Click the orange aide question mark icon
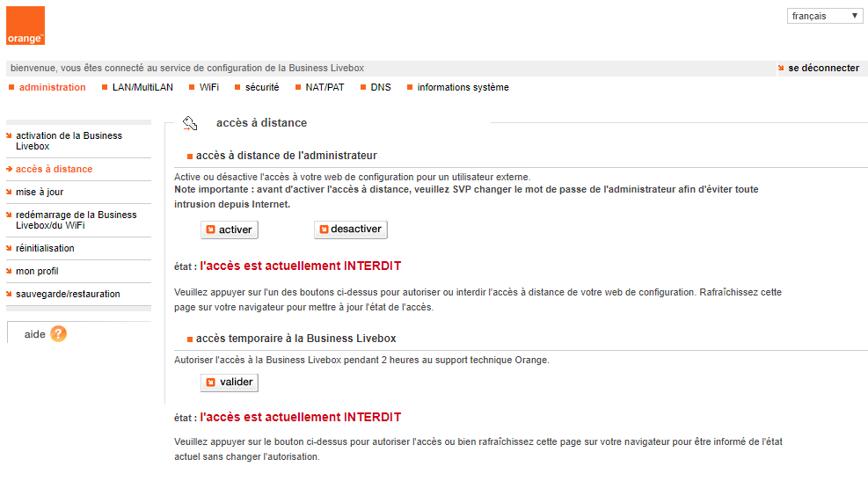This screenshot has width=868, height=496. (58, 334)
